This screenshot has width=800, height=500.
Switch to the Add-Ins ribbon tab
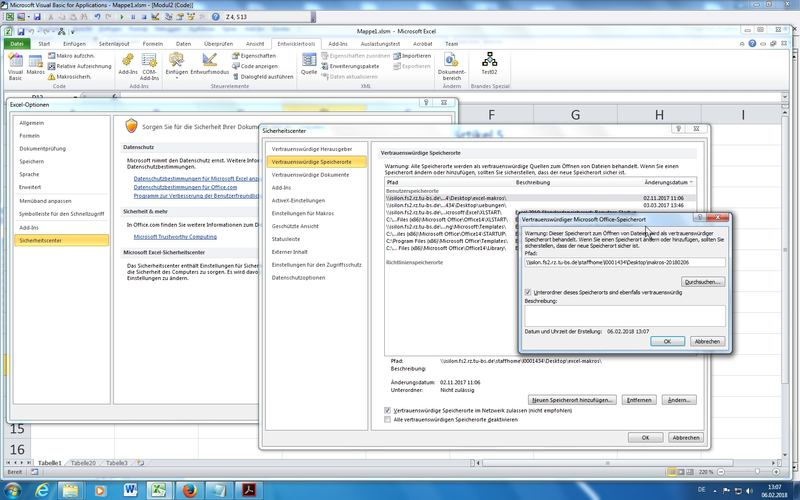pos(342,44)
